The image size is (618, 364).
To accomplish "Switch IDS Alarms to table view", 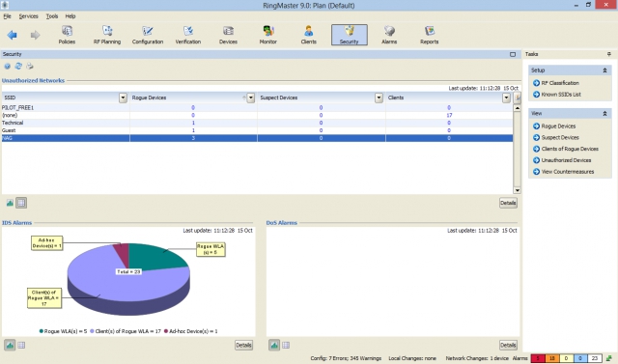I will (x=21, y=345).
